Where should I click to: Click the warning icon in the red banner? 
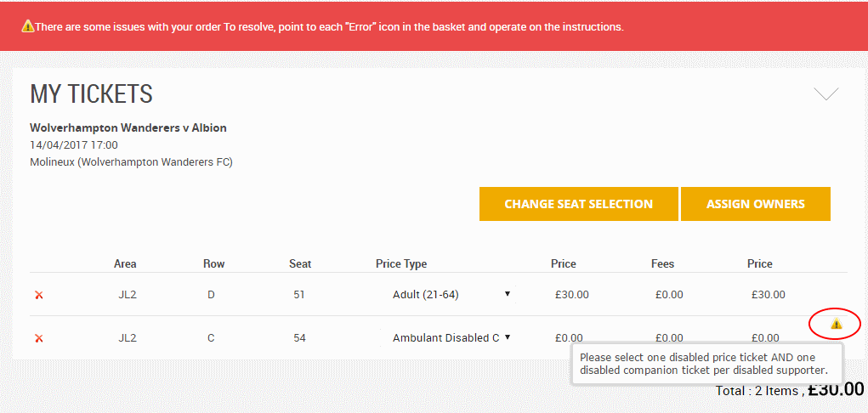(28, 26)
